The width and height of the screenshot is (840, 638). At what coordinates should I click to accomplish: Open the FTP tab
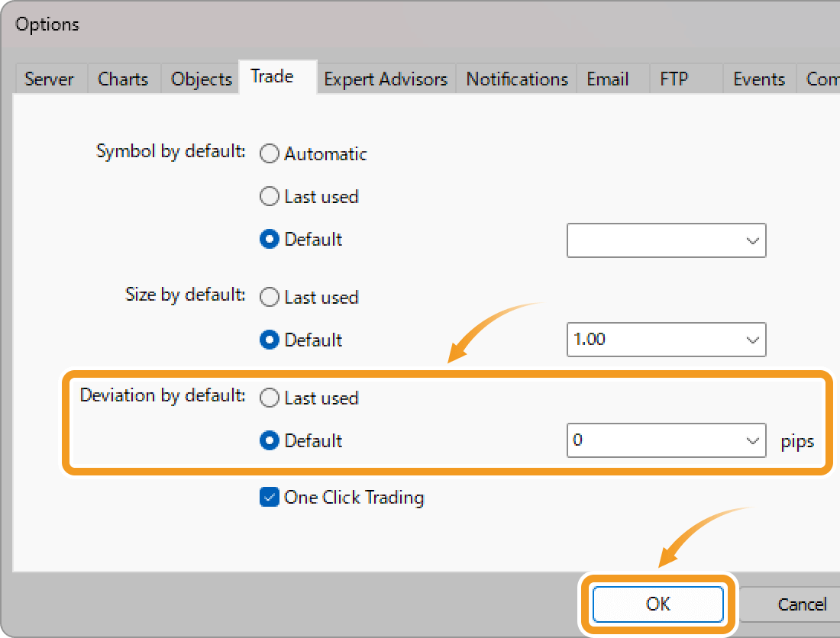click(x=687, y=79)
